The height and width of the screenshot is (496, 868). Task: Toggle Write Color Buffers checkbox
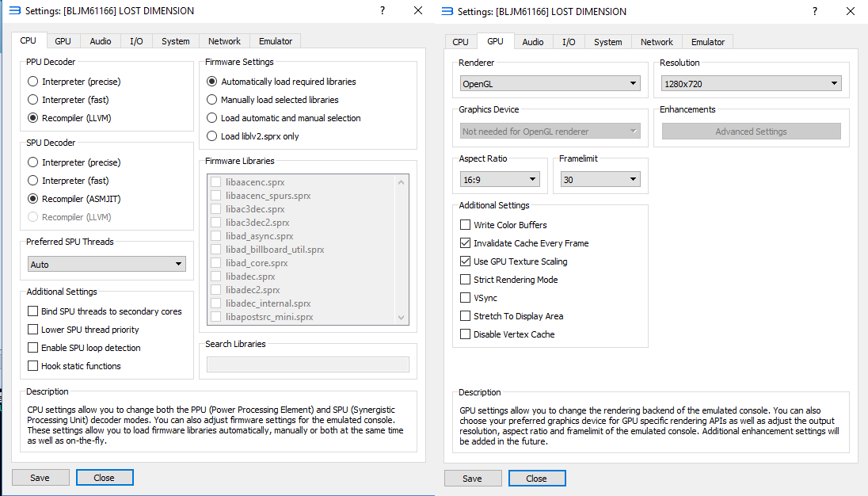click(x=466, y=225)
